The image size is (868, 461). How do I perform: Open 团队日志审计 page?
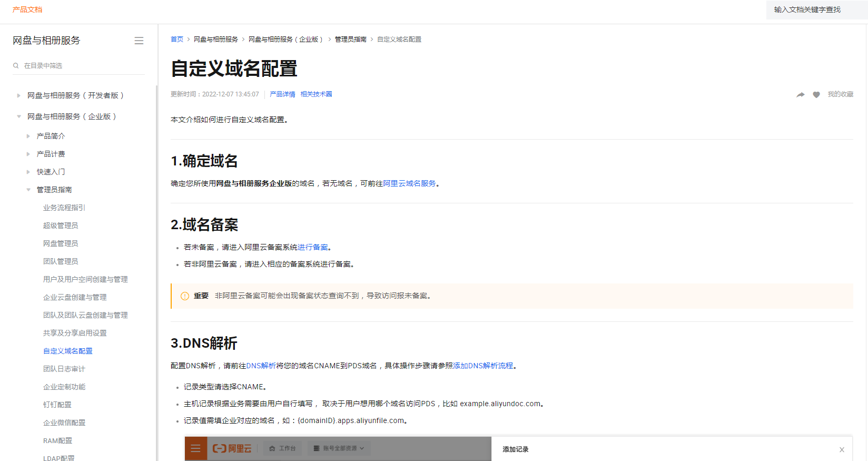(x=64, y=369)
